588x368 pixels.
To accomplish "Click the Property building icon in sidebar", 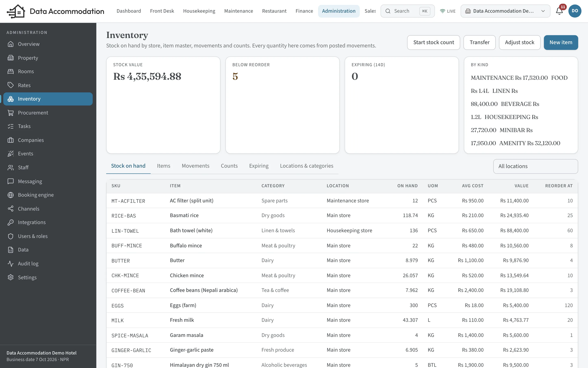I will pyautogui.click(x=10, y=58).
